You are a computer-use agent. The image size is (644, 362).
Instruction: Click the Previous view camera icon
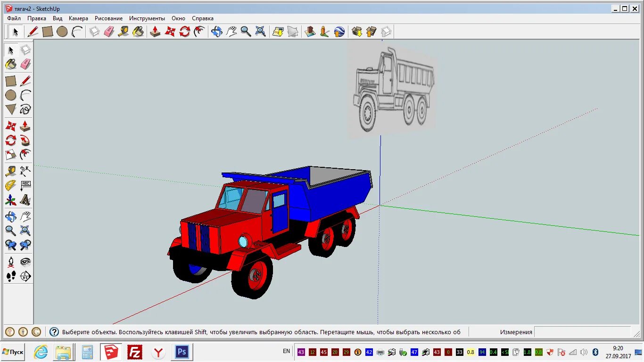click(x=11, y=245)
